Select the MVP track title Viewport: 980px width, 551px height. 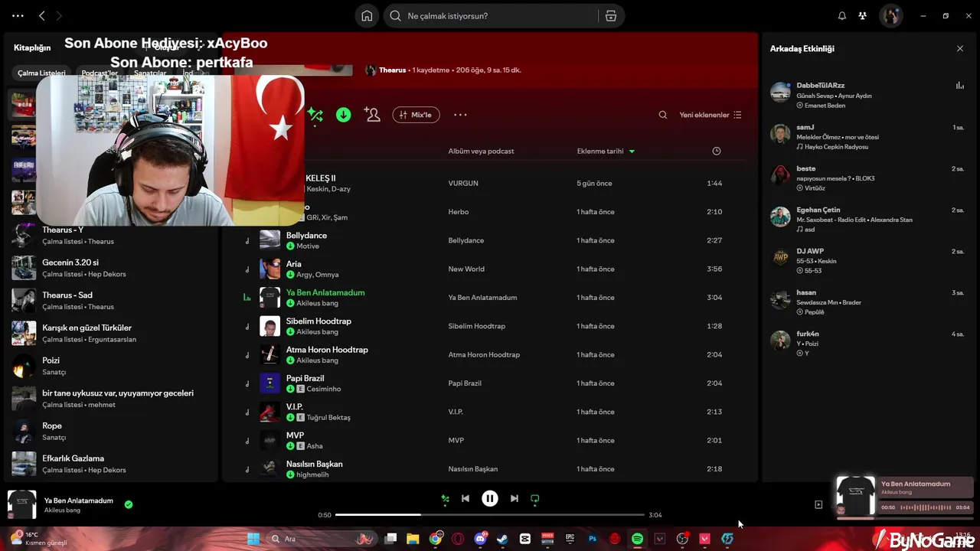(x=295, y=435)
